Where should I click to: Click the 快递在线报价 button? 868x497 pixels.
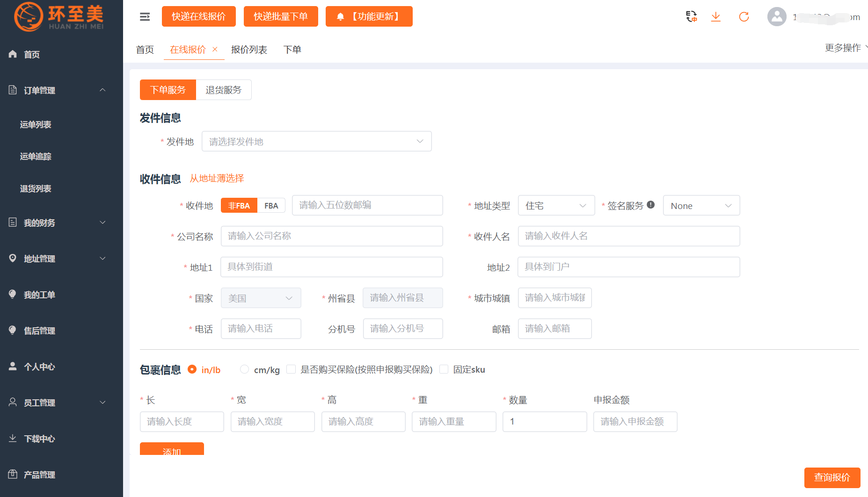199,16
